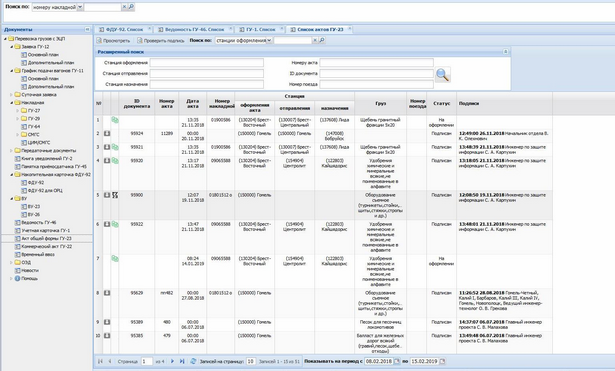This screenshot has width=615, height=371.
Task: Select the Список актов ГУ-23 tab
Action: coord(320,29)
